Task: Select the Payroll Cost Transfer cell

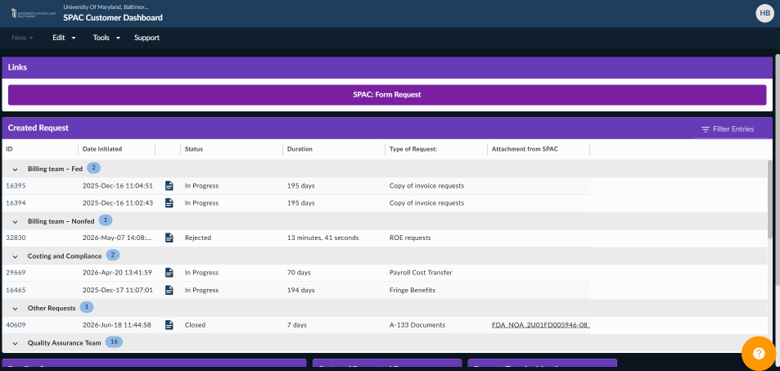Action: pyautogui.click(x=421, y=273)
